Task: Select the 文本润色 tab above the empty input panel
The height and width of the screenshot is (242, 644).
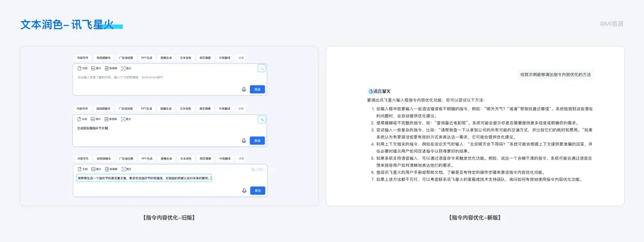Action: pos(185,58)
